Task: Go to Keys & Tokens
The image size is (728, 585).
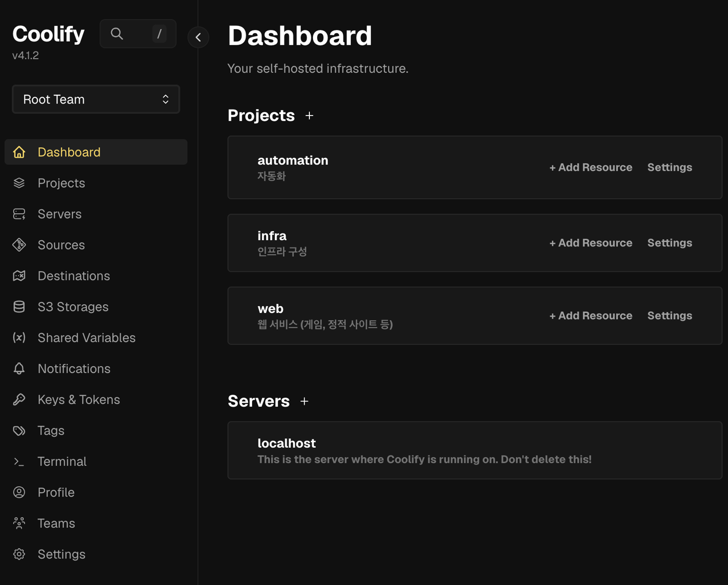Action: pyautogui.click(x=96, y=399)
